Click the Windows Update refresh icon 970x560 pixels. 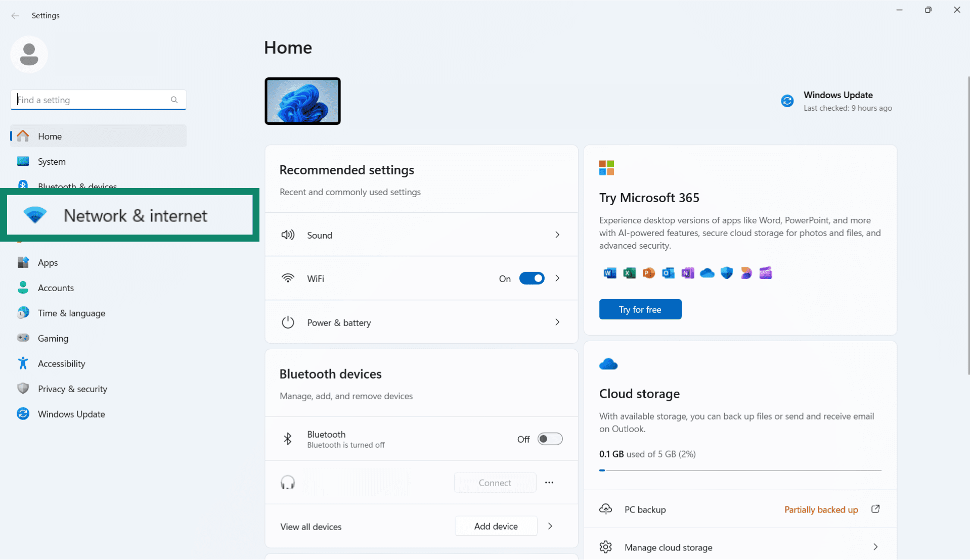787,101
